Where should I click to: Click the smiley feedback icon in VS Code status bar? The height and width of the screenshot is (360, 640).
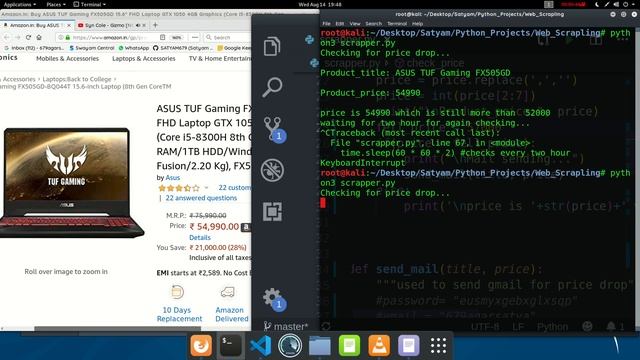[x=587, y=327]
